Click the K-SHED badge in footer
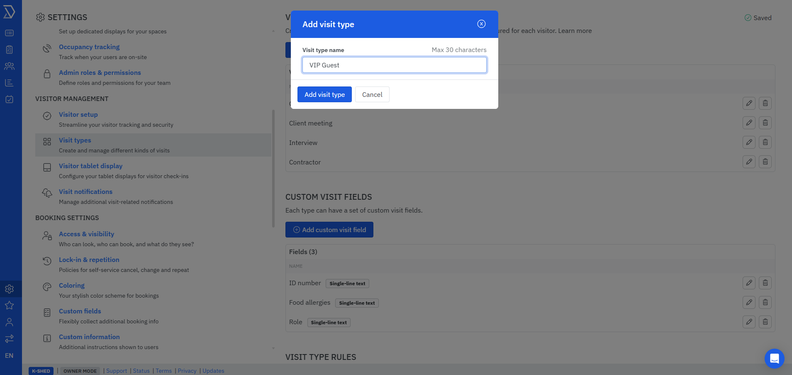 pos(41,370)
